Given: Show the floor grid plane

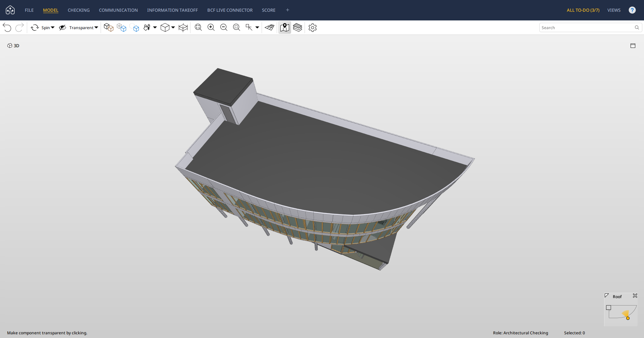Looking at the screenshot, I should 269,27.
